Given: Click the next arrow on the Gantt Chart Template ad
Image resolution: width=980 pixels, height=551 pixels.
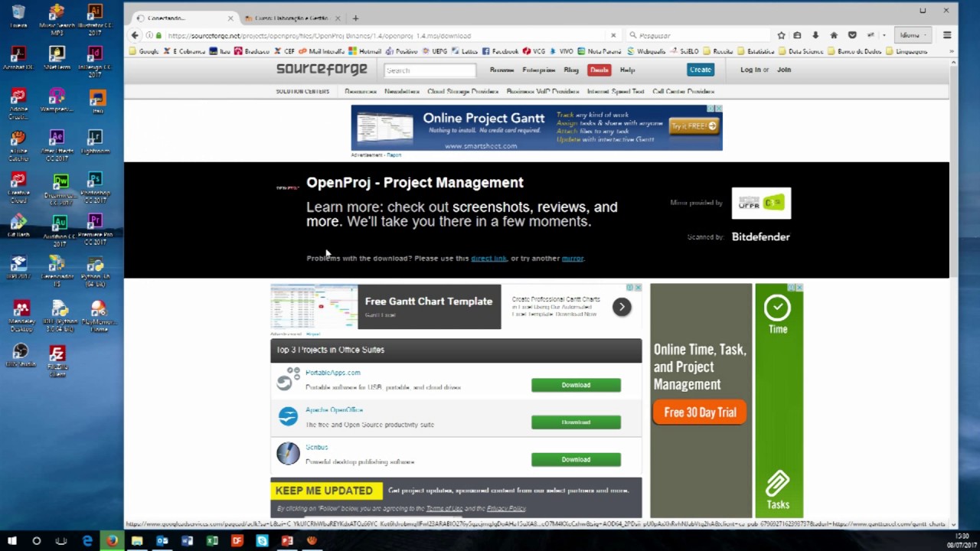Looking at the screenshot, I should click(622, 307).
